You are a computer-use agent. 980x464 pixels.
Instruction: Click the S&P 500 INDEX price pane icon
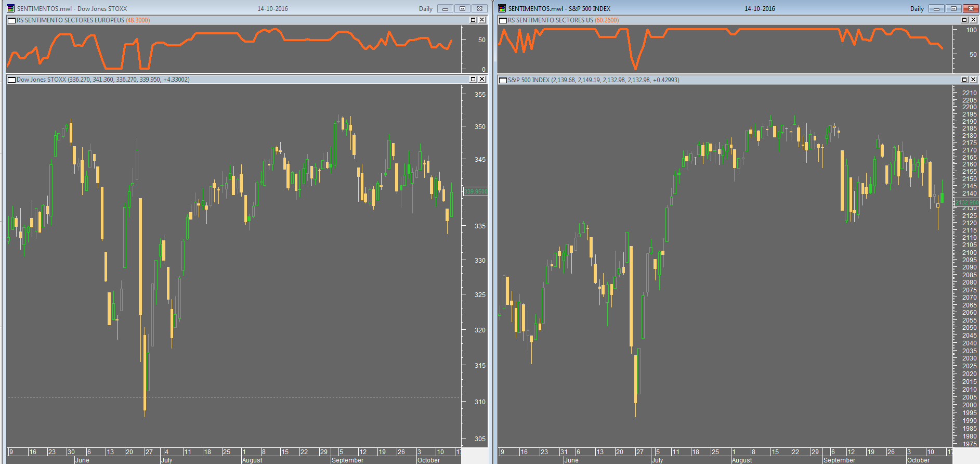[x=503, y=80]
